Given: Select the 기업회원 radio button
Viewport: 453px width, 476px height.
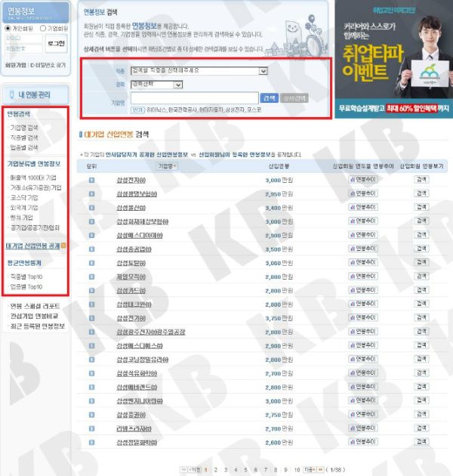Looking at the screenshot, I should point(43,28).
